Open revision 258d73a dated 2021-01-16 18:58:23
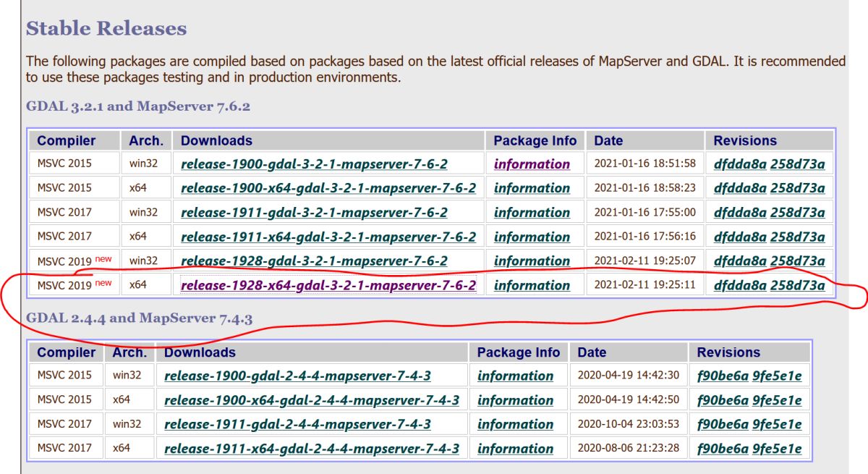 [797, 188]
